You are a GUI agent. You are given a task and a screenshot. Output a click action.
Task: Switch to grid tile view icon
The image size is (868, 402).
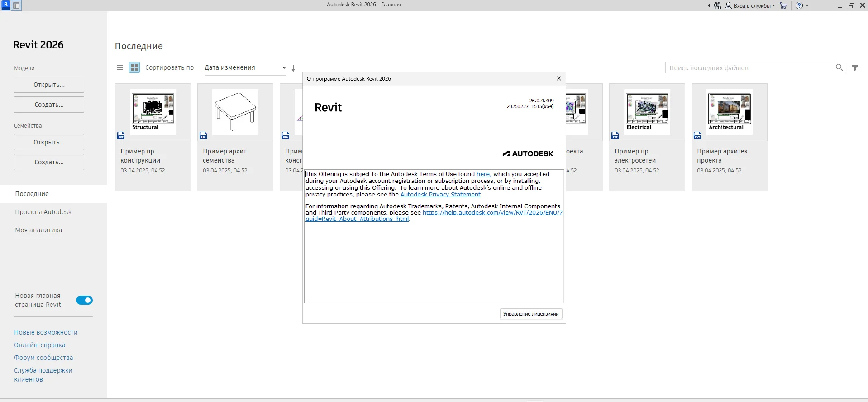[134, 67]
